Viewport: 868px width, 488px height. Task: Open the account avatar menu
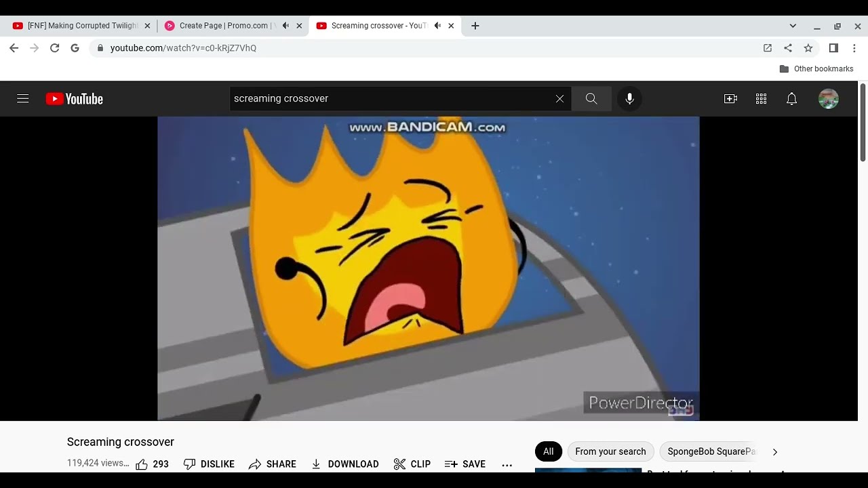[828, 99]
